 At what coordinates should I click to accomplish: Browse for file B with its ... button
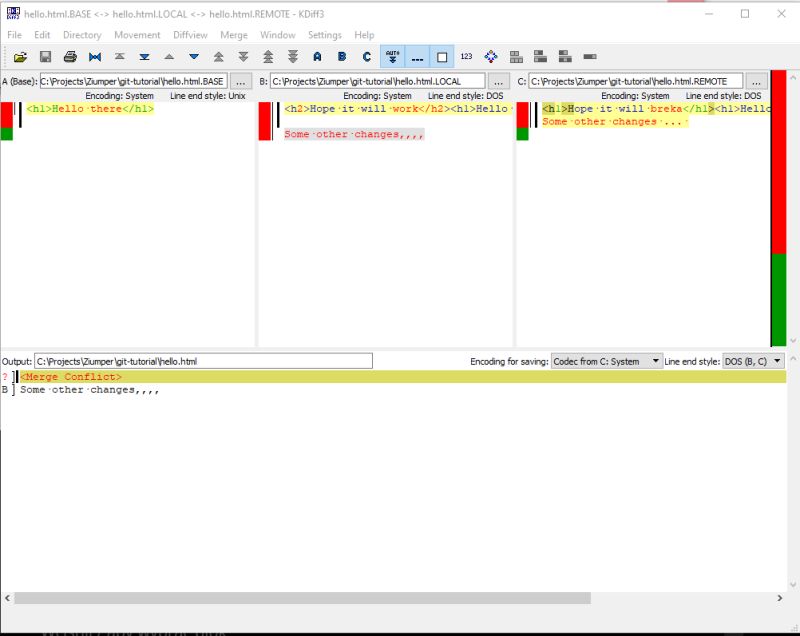[497, 79]
